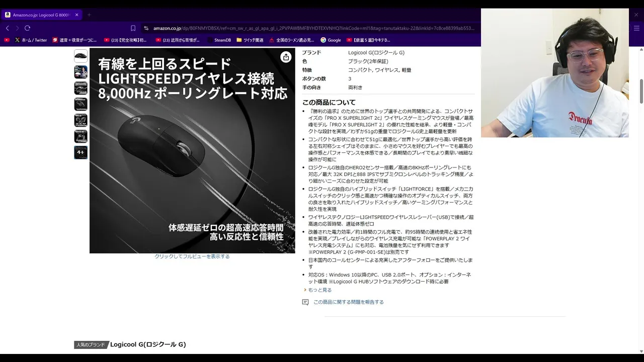Open a new browser tab

click(x=89, y=15)
